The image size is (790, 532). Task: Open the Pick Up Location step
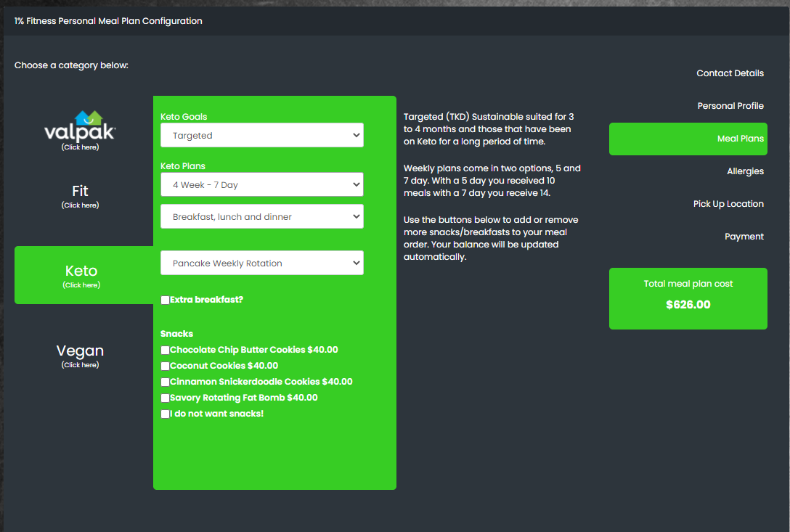click(728, 204)
